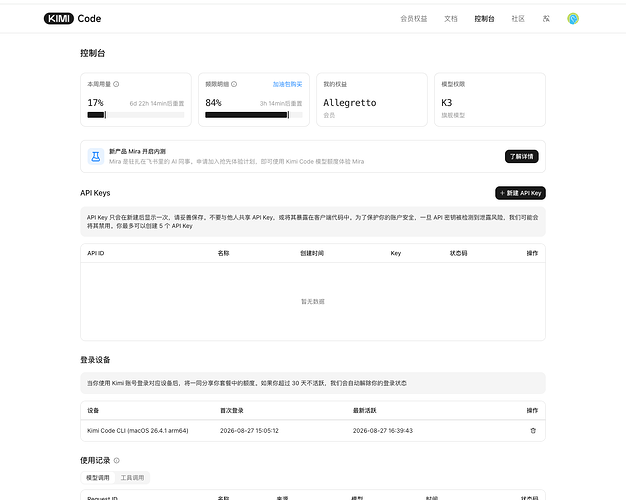The image size is (626, 500).
Task: Open the user avatar menu
Action: click(573, 18)
